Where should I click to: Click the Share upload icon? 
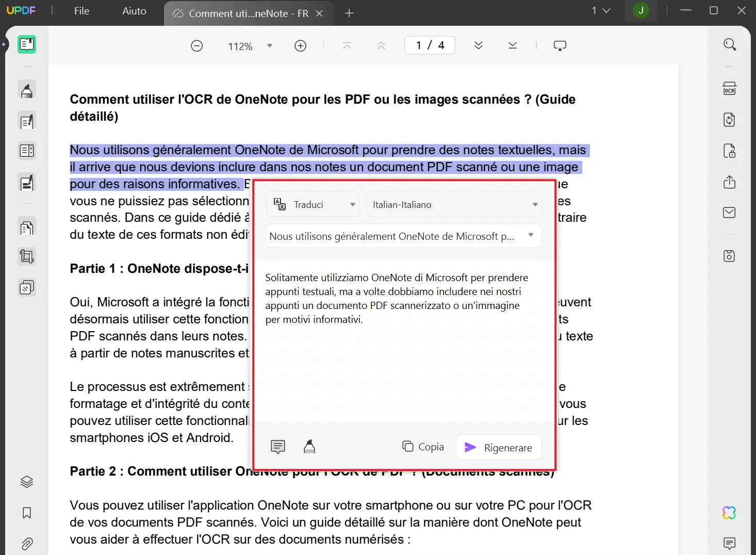coord(729,182)
